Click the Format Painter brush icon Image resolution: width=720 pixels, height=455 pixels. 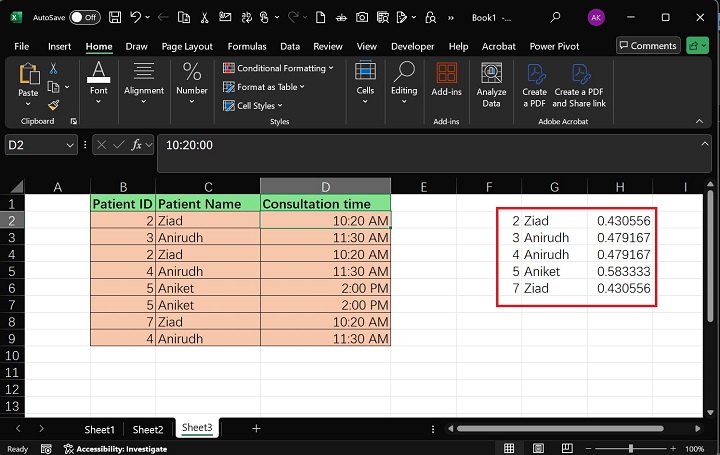pyautogui.click(x=54, y=104)
